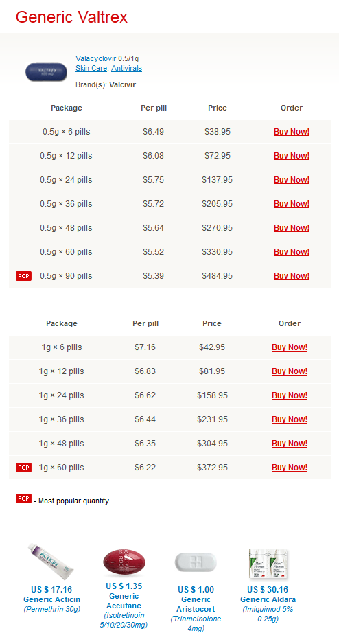Open the Valacyclovir link
The image size is (339, 644).
click(95, 59)
